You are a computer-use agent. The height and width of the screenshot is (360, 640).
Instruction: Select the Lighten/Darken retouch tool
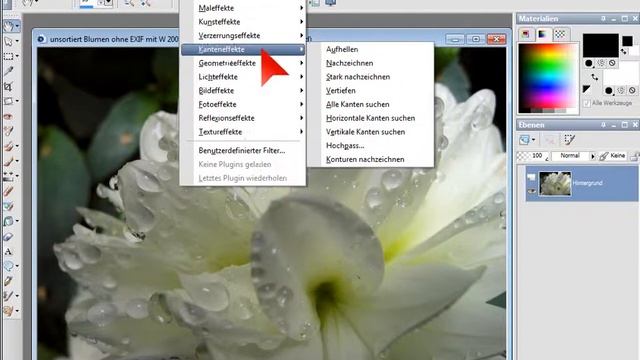(x=8, y=176)
